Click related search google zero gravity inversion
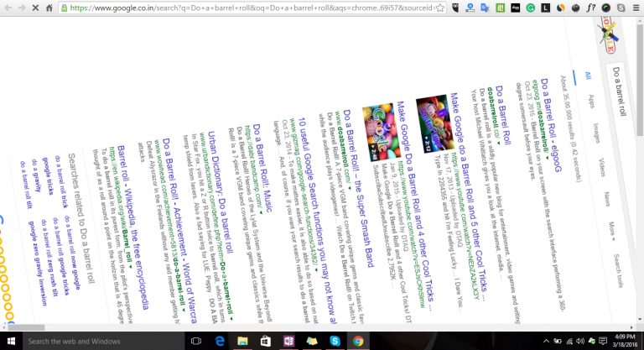The width and height of the screenshot is (644, 350). pyautogui.click(x=38, y=264)
